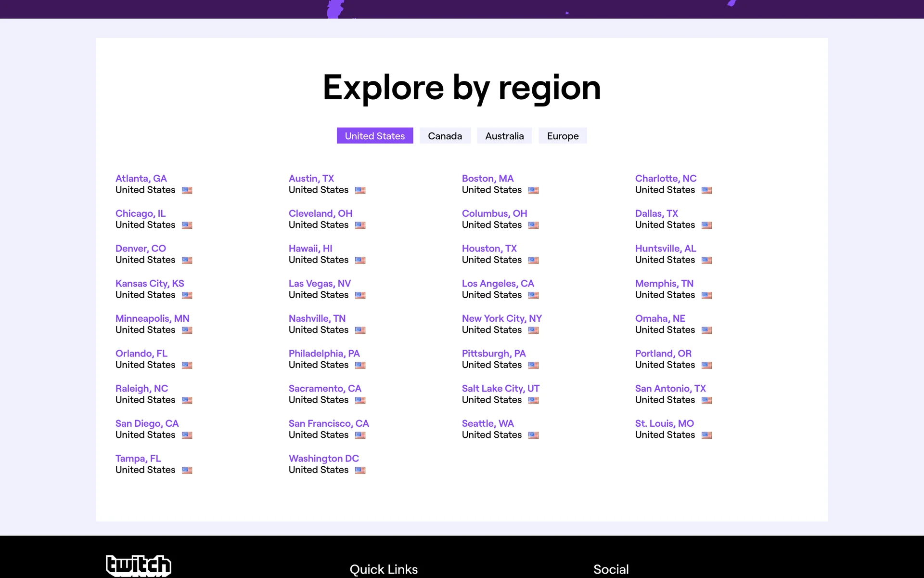
Task: Open the St. Louis, MO link
Action: [664, 423]
